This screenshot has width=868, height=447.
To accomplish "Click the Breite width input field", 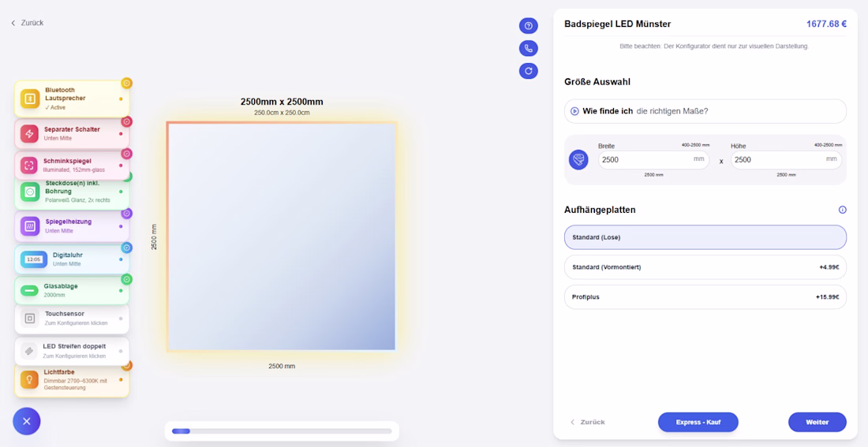I will tap(653, 160).
